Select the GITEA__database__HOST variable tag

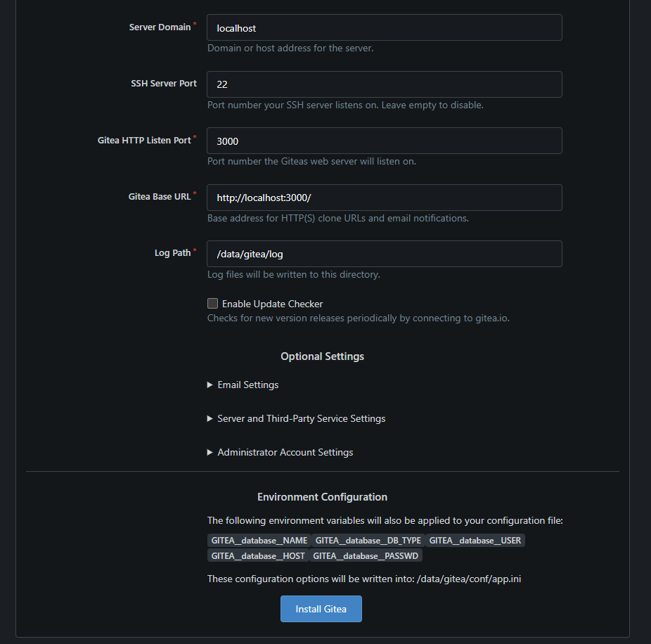tap(258, 555)
